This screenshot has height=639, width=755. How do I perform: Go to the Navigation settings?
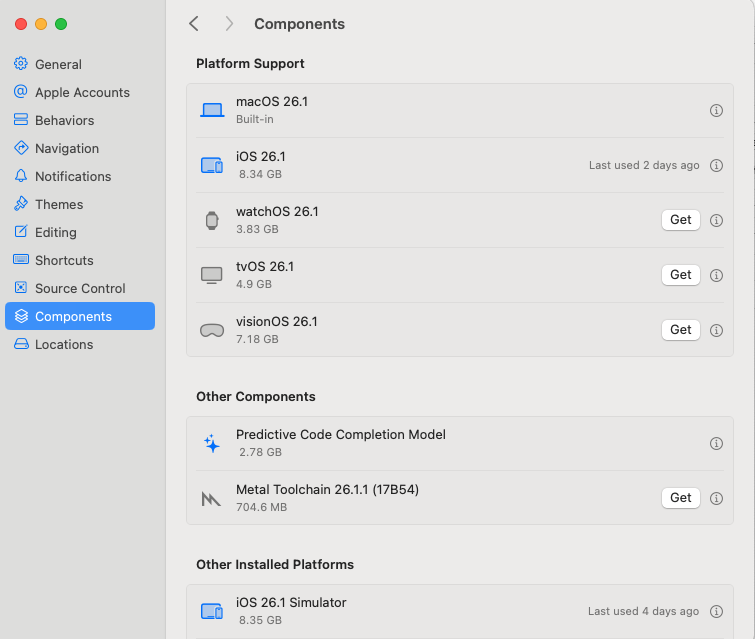(x=79, y=148)
